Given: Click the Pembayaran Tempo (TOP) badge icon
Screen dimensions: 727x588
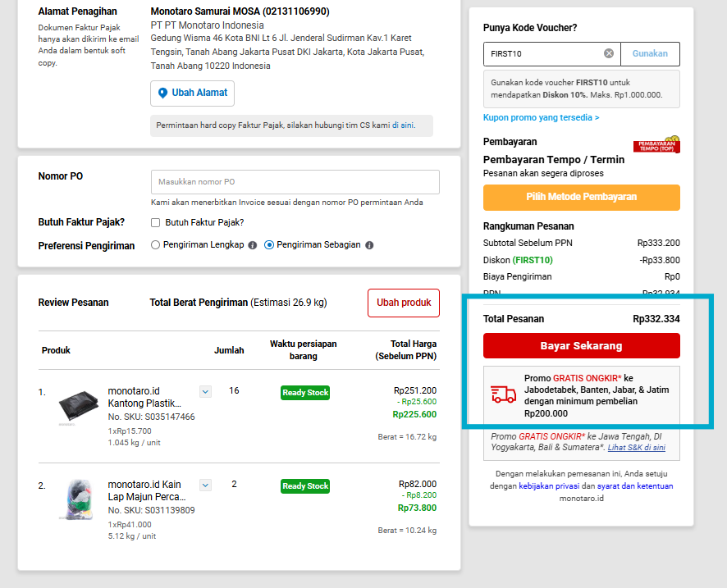Looking at the screenshot, I should (x=656, y=144).
